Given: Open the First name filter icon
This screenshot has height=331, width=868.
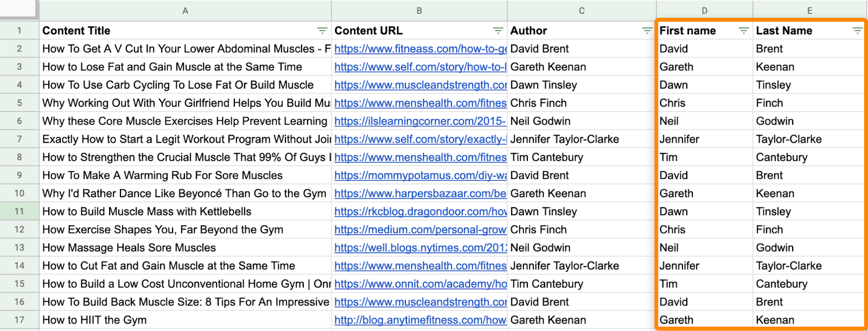Looking at the screenshot, I should [x=743, y=31].
